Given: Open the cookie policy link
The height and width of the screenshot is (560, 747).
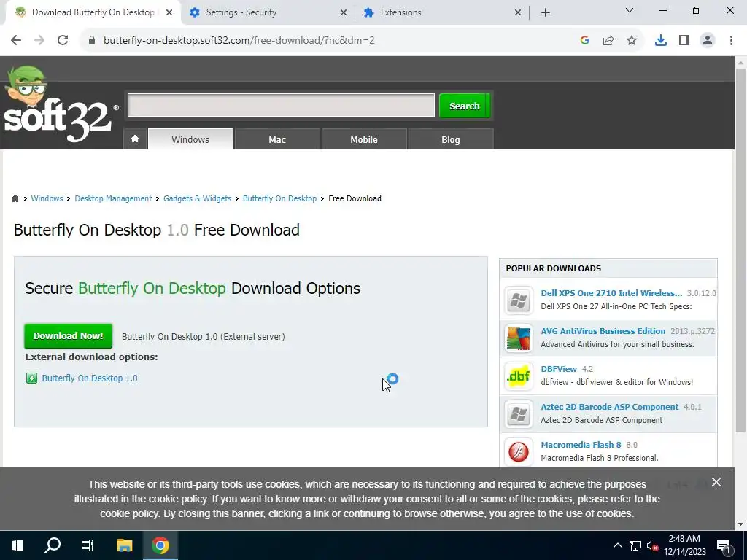Looking at the screenshot, I should (128, 514).
